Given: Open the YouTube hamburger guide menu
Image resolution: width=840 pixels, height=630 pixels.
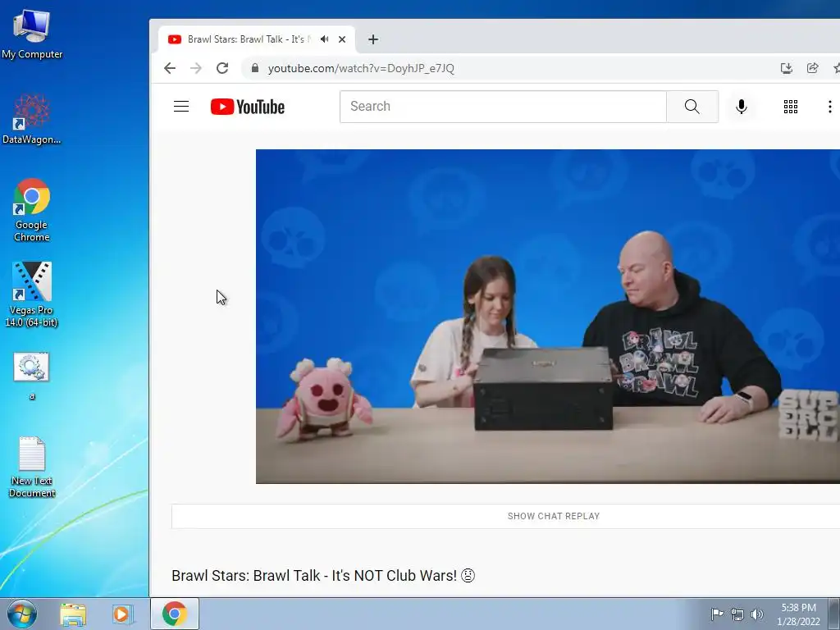Looking at the screenshot, I should point(181,106).
